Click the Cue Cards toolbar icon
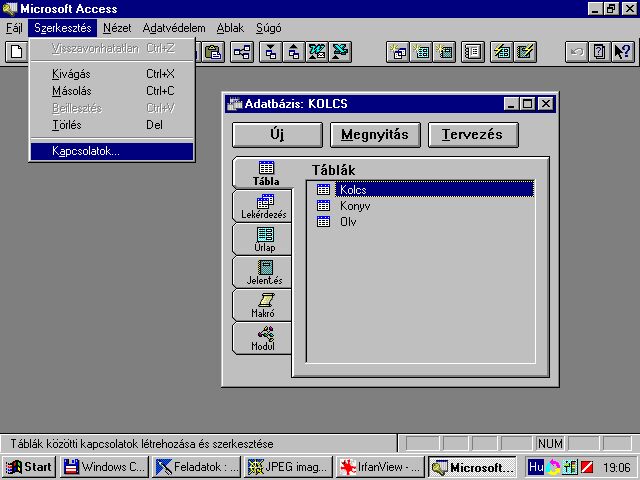 pyautogui.click(x=600, y=52)
